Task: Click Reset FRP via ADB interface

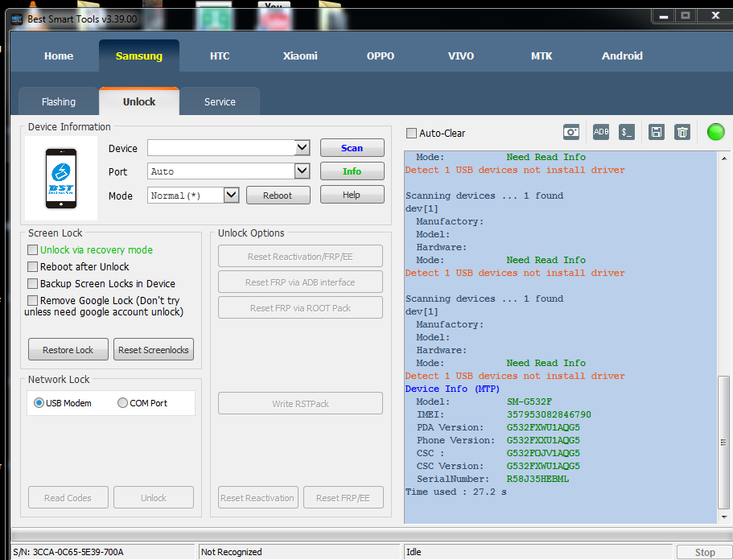Action: point(300,282)
